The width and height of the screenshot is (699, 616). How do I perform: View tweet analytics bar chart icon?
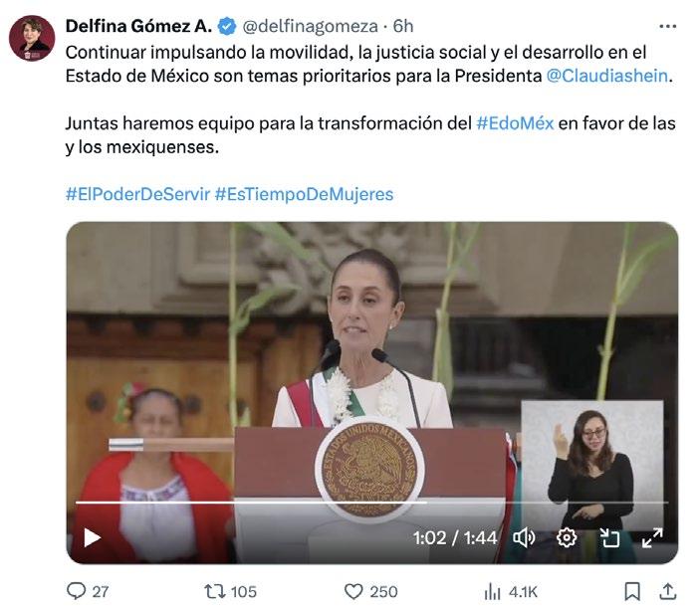(492, 592)
